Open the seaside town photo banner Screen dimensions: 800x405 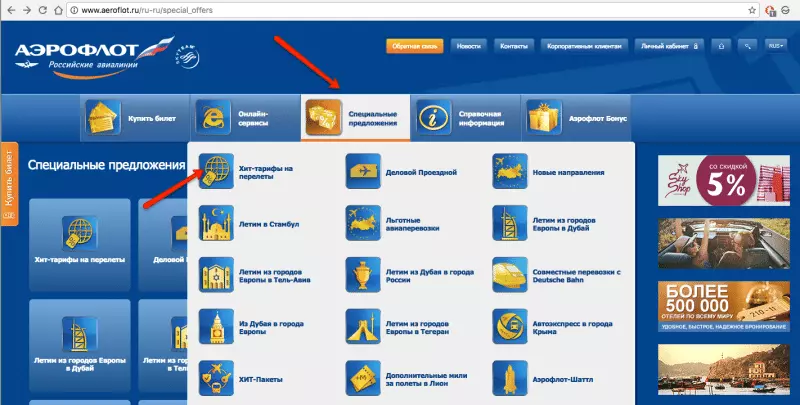click(723, 369)
